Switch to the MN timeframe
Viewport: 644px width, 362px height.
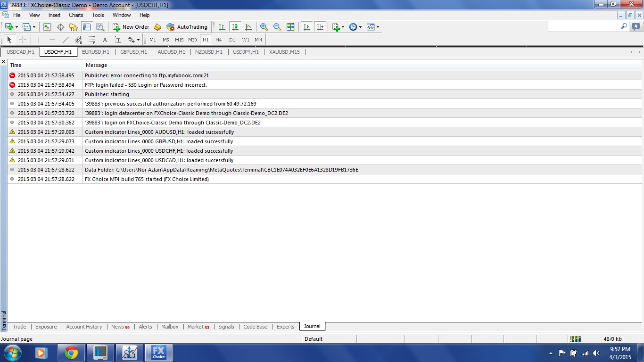pyautogui.click(x=258, y=40)
